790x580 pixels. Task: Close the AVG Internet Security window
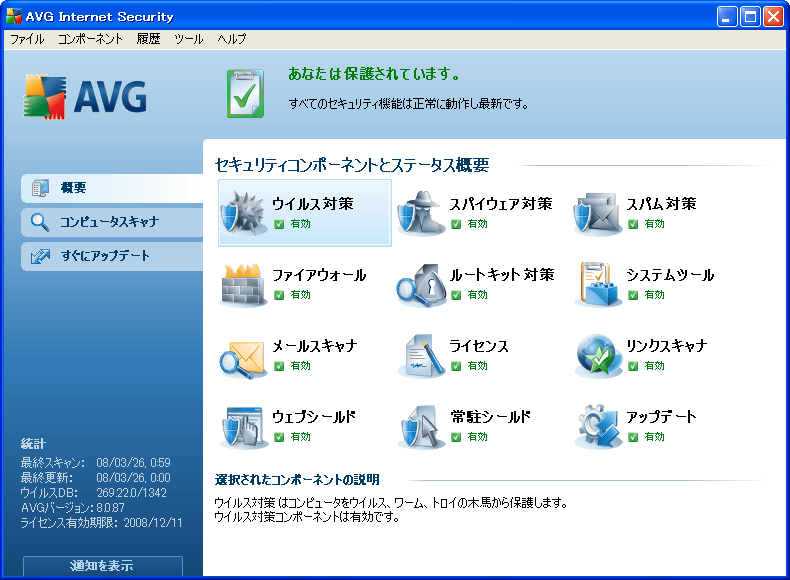point(773,17)
